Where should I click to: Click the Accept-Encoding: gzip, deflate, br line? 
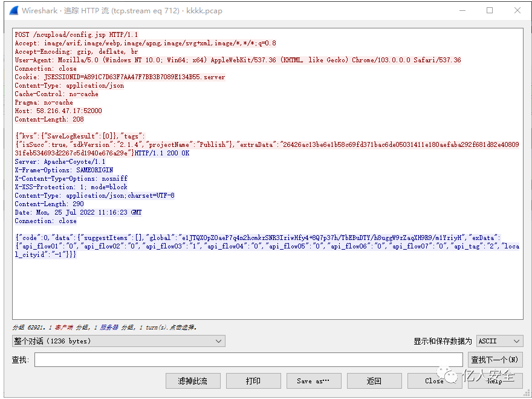(76, 51)
